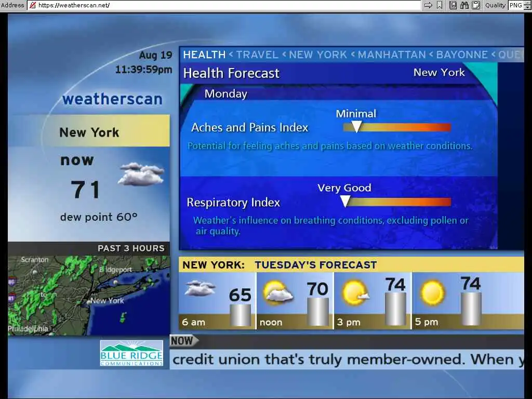Click the weatherscan logo text
Viewport: 532px width, 399px height.
[x=112, y=99]
